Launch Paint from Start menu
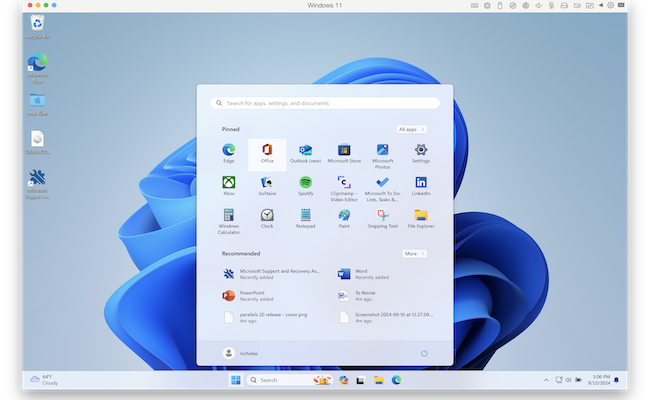 tap(344, 218)
